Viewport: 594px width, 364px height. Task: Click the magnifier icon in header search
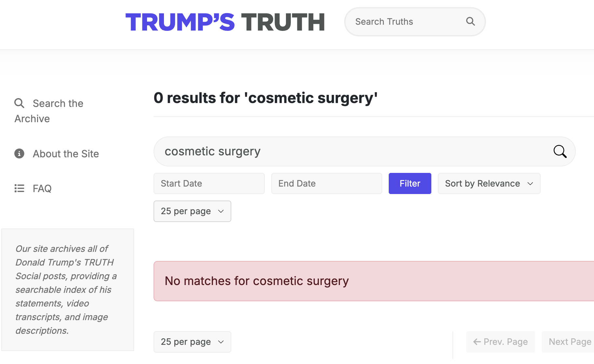[x=470, y=21]
